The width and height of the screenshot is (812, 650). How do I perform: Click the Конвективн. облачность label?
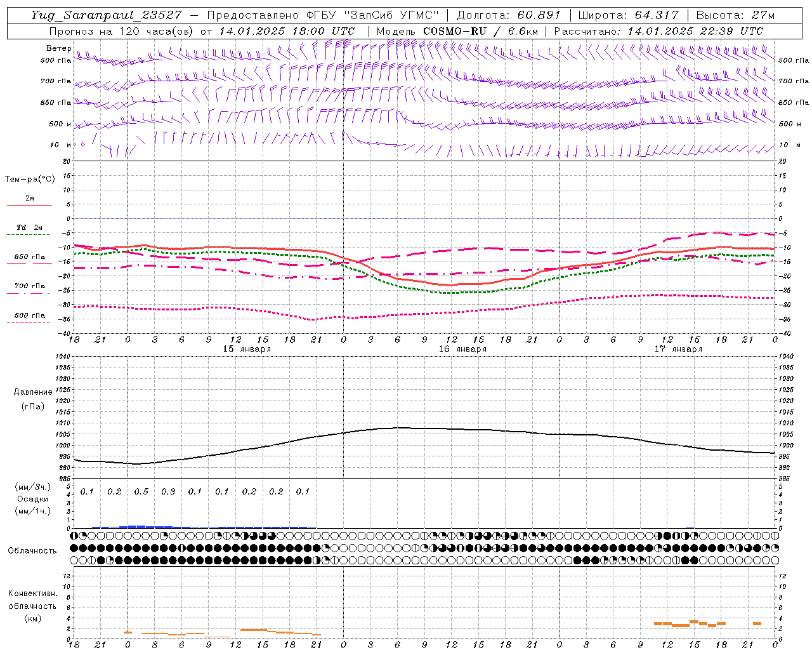[33, 600]
